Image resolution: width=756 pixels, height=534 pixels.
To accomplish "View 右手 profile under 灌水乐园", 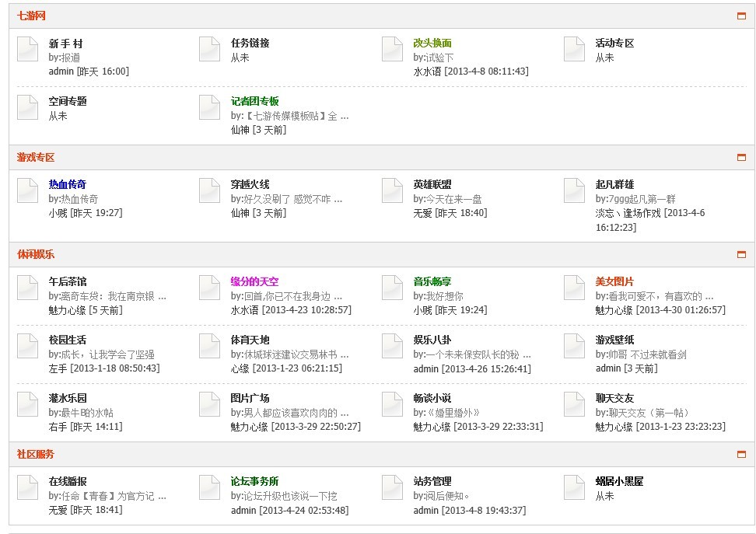I will (58, 427).
